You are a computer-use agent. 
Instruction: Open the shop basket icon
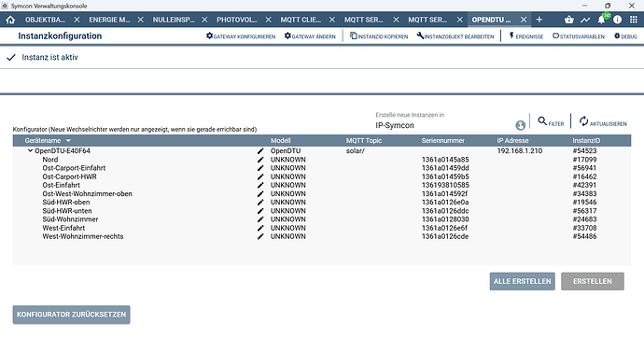coord(568,20)
